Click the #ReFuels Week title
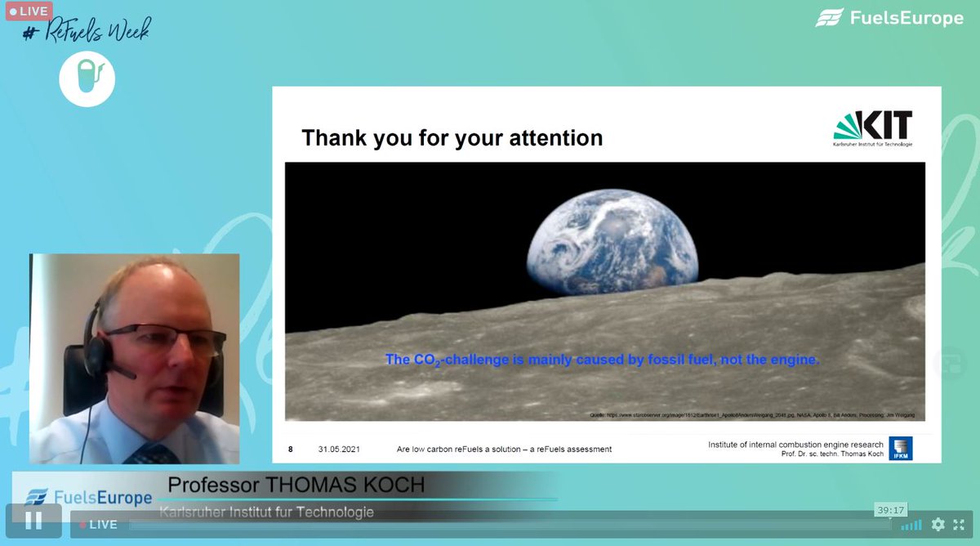This screenshot has height=546, width=980. [86, 32]
